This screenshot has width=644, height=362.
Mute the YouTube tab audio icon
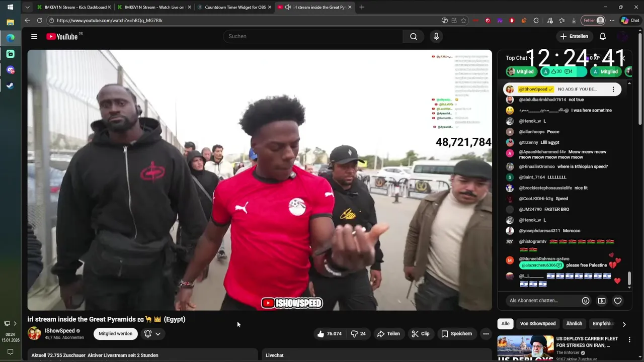click(287, 7)
